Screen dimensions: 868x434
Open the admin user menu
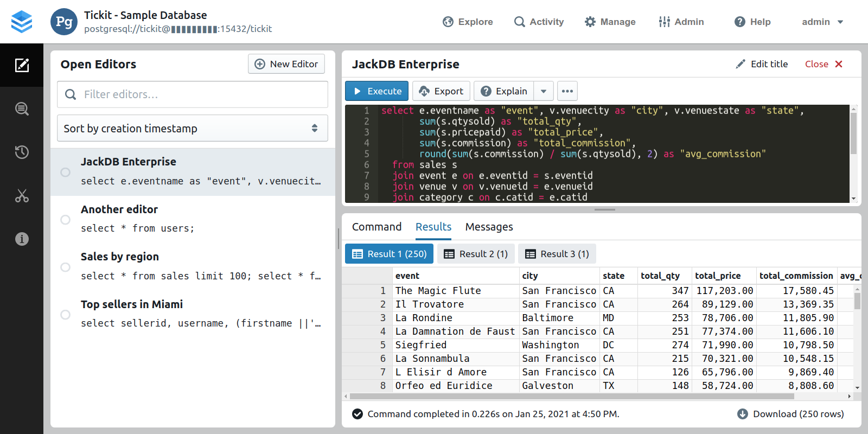pos(822,22)
